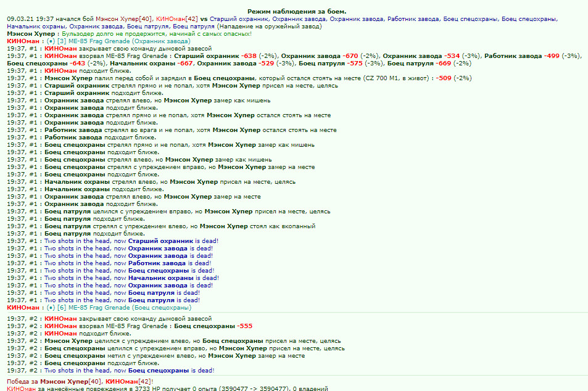Click line Работник завода стрелял во врага
588x391 pixels.
point(172,130)
